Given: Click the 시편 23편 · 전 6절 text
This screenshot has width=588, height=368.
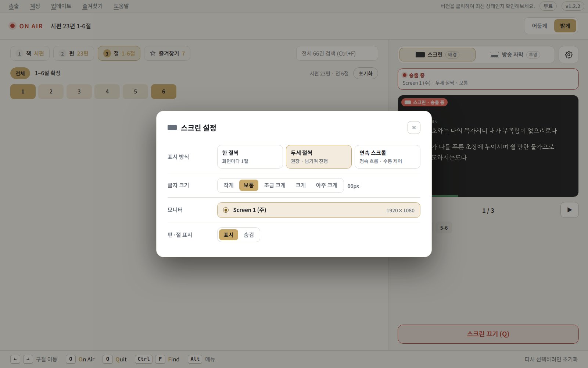Looking at the screenshot, I should 329,74.
